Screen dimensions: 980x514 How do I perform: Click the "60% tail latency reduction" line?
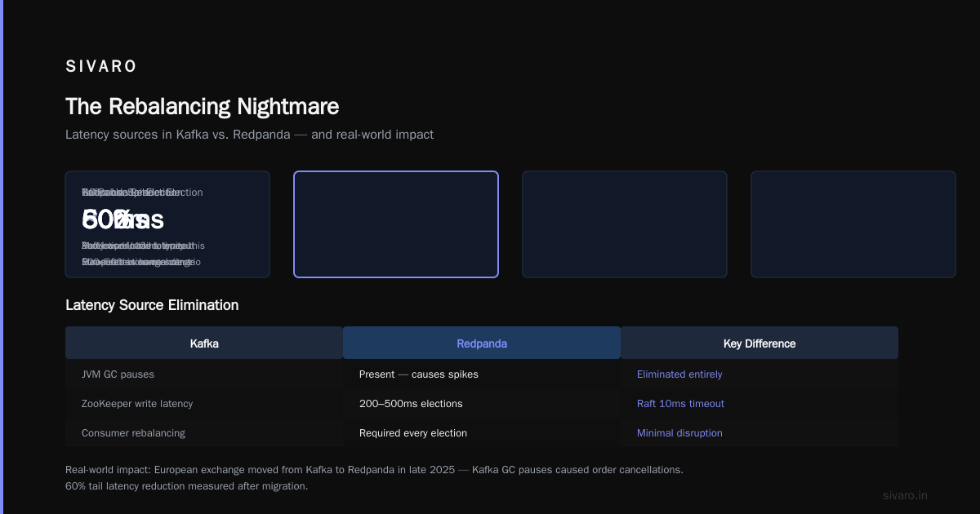[x=186, y=486]
